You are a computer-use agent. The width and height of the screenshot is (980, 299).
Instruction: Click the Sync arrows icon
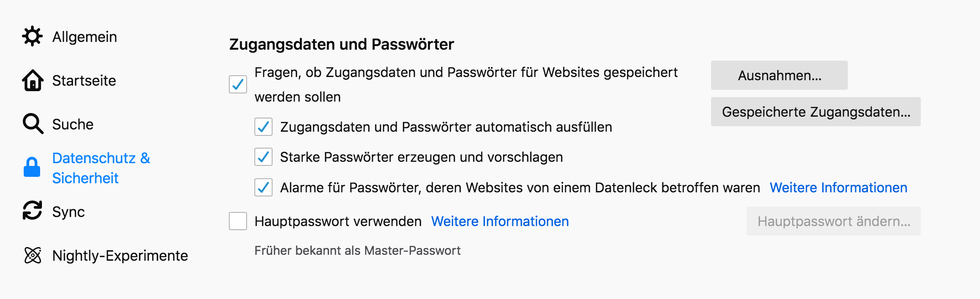click(x=32, y=211)
